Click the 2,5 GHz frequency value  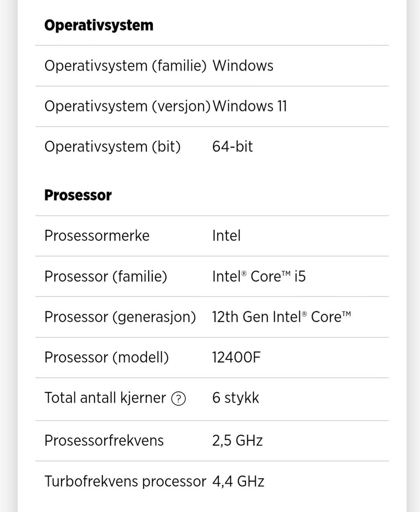[237, 440]
